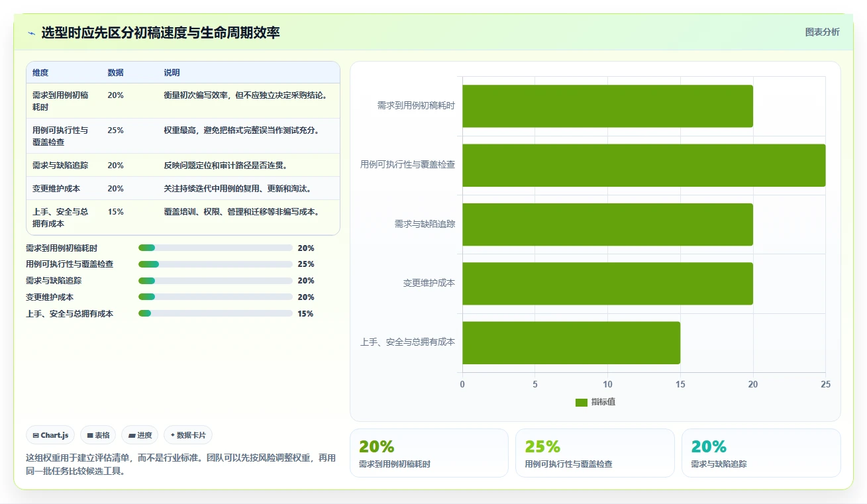
Task: Click the footer note beginning 这组权重用于建立评估清单
Action: coord(181,464)
